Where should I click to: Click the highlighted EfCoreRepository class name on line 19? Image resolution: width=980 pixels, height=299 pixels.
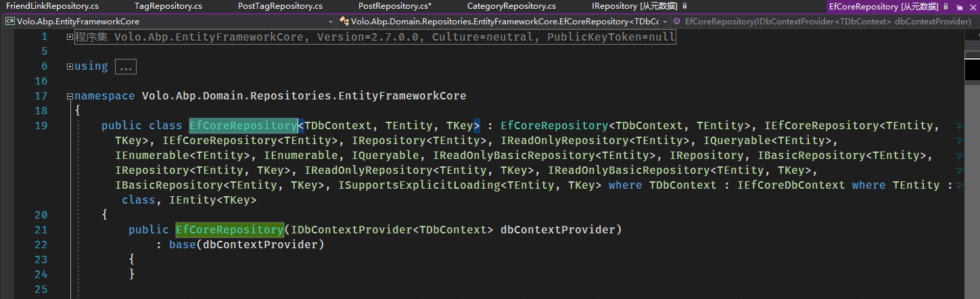click(243, 126)
